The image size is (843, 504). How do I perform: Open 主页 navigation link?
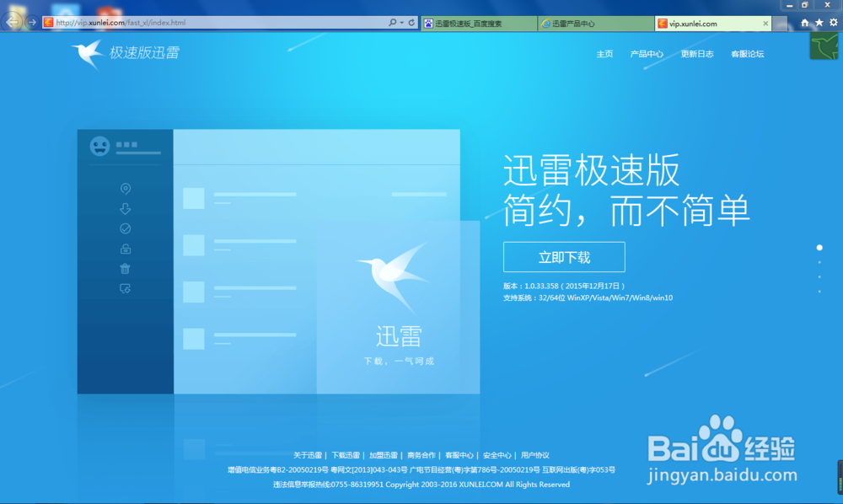click(604, 54)
